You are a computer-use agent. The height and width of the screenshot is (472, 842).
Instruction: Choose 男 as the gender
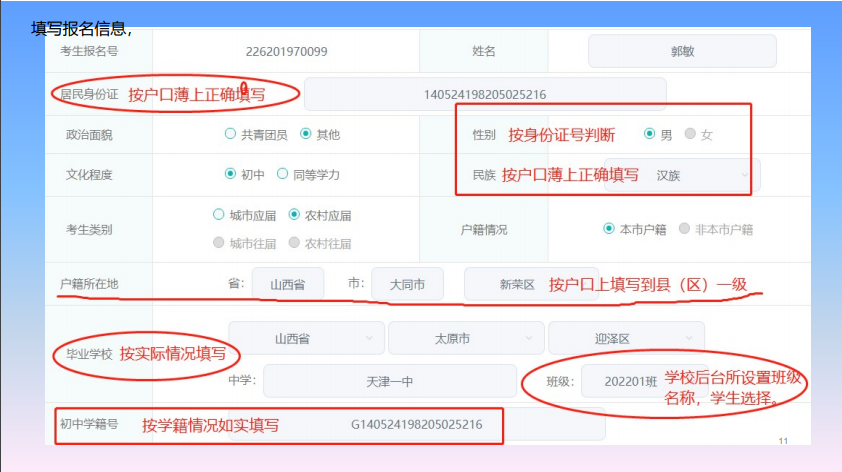650,134
